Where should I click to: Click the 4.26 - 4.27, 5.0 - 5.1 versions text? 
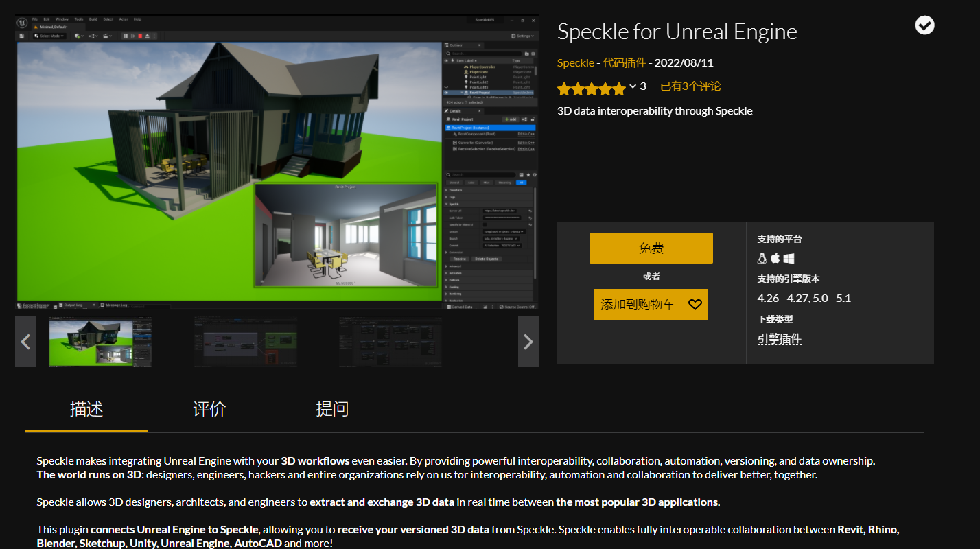tap(804, 299)
